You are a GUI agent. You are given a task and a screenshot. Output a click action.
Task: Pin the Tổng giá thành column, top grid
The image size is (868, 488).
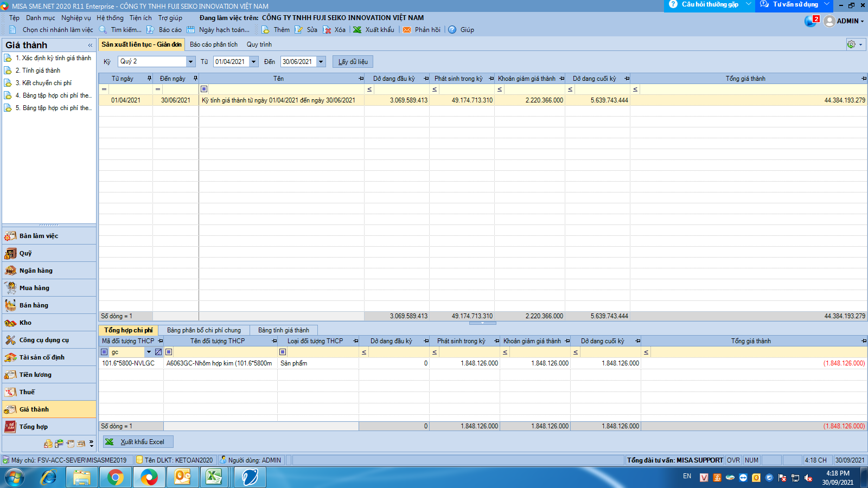coord(864,79)
